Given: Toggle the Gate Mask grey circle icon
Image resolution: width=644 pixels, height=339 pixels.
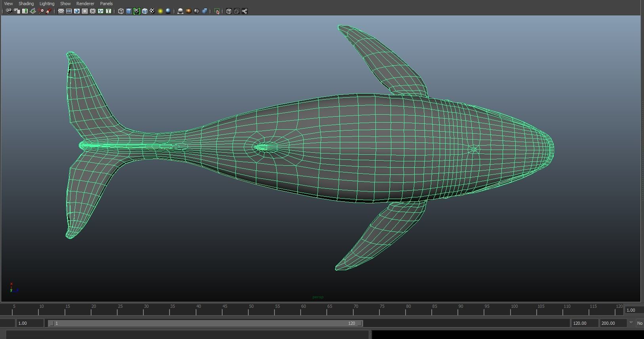Looking at the screenshot, I should [x=85, y=11].
